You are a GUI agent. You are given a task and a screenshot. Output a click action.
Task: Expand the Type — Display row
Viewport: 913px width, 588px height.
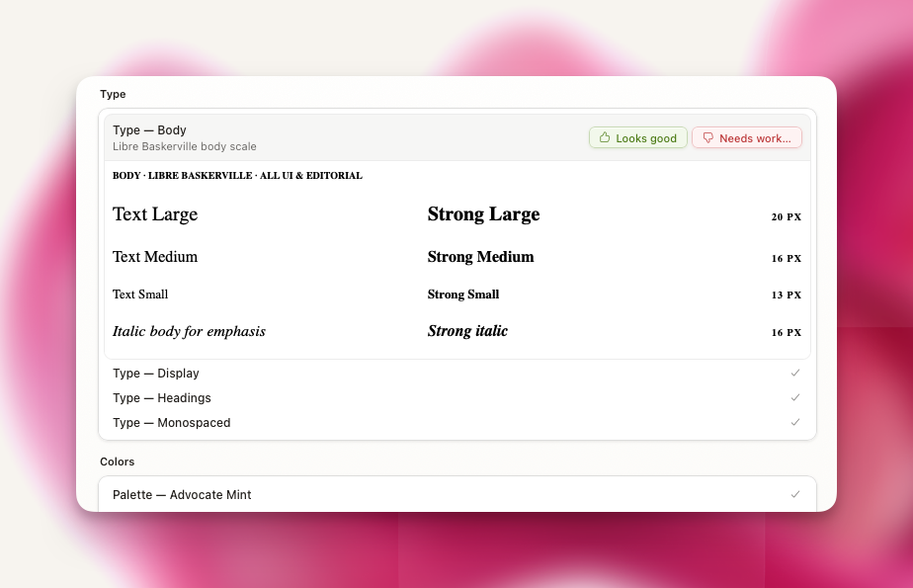tap(457, 374)
